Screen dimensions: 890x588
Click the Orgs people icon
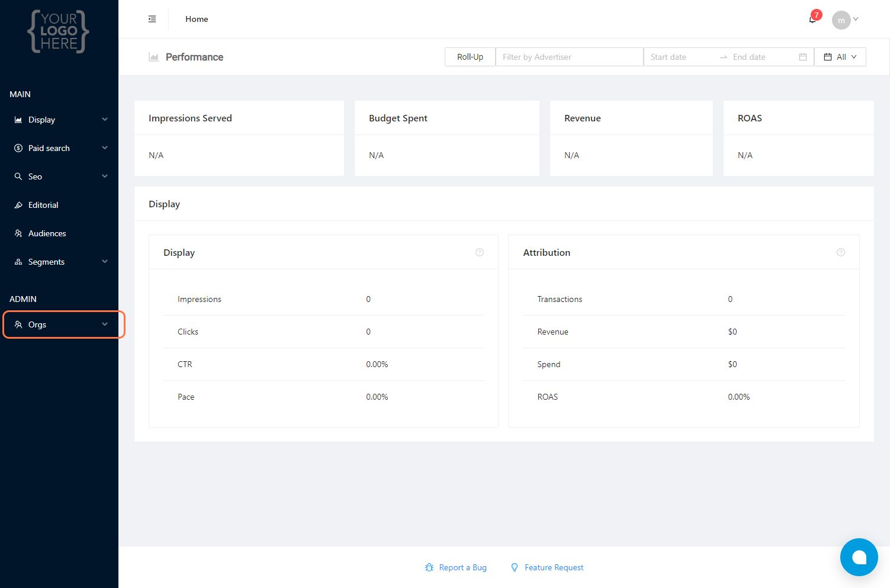tap(18, 324)
